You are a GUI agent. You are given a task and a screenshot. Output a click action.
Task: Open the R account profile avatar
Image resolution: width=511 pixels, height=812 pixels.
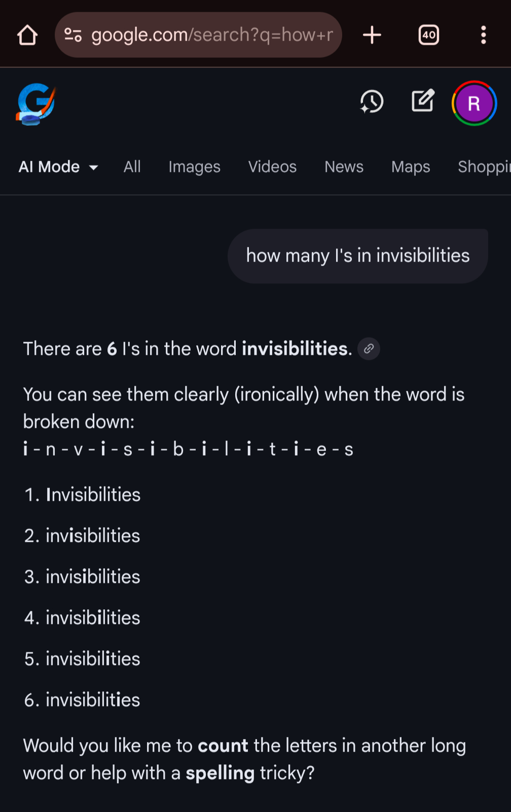474,103
